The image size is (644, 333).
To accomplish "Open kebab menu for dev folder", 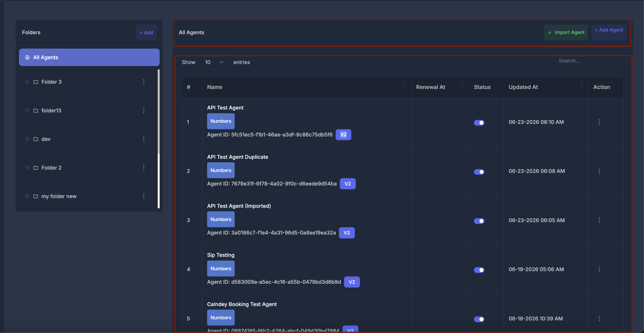I will tap(144, 139).
